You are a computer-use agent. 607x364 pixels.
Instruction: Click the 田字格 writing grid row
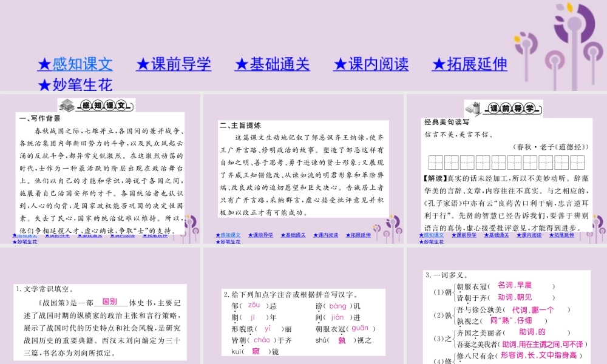(506, 163)
